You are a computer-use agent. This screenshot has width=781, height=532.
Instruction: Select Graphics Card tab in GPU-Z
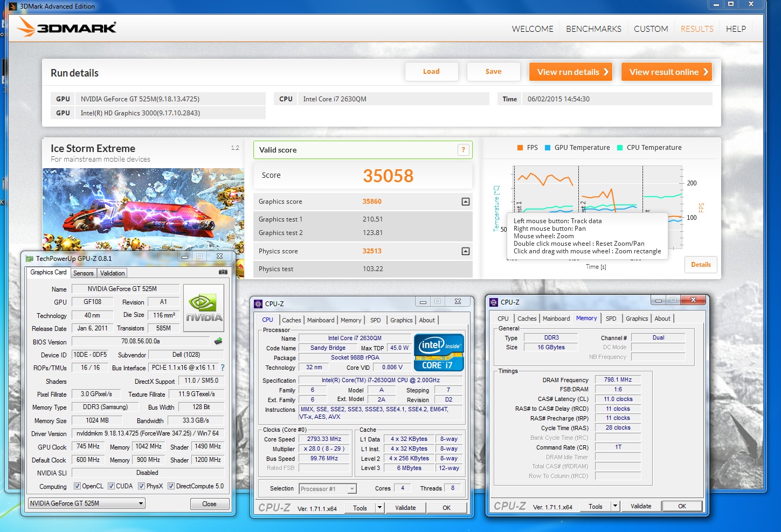tap(49, 272)
